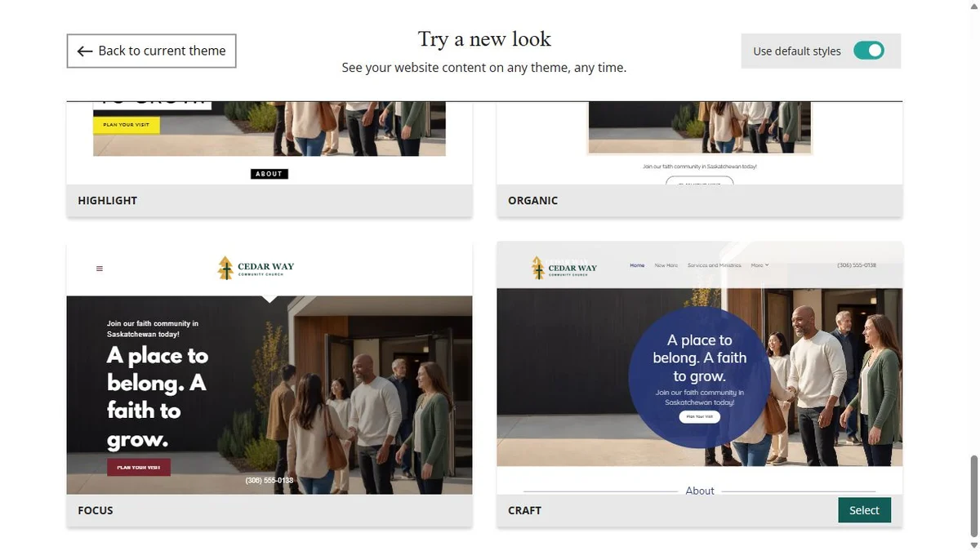Click the Organic preview tagline about Saskatchewan
This screenshot has height=551, width=980.
[699, 167]
